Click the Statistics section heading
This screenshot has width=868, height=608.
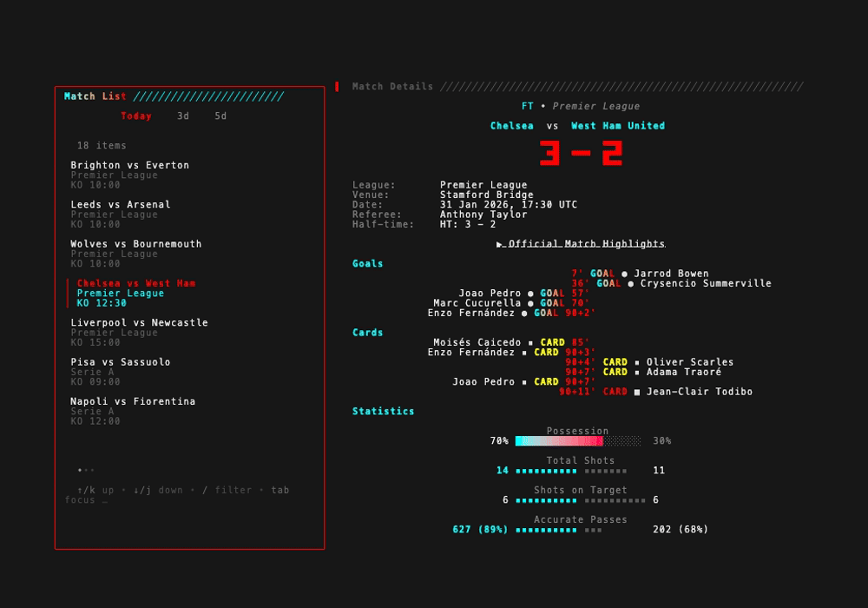[383, 412]
